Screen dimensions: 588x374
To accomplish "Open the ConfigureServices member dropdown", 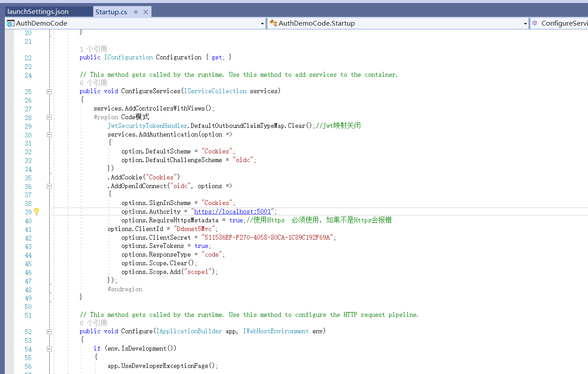I will 559,23.
